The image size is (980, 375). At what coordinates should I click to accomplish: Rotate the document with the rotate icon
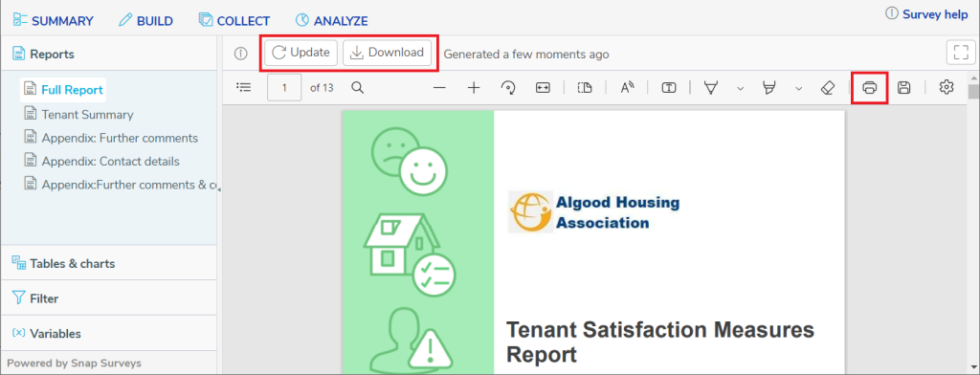(x=508, y=88)
